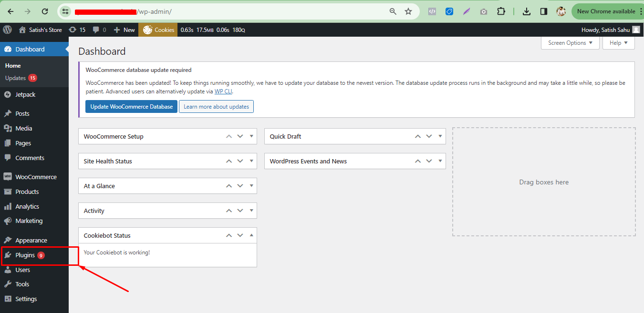Open Media library from sidebar

tap(34, 128)
